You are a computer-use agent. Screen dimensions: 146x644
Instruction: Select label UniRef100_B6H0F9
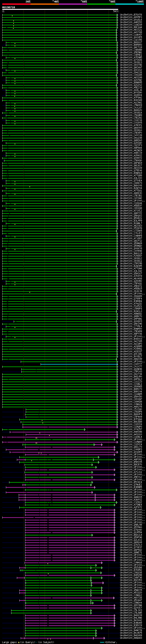131,414
